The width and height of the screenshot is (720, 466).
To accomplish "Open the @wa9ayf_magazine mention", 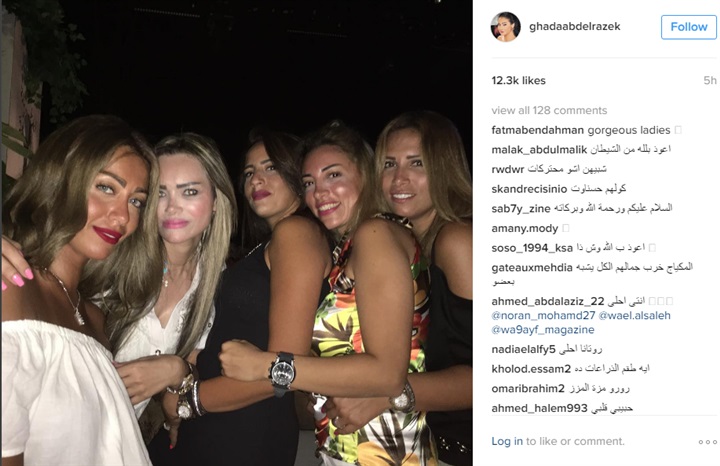I will pos(543,330).
